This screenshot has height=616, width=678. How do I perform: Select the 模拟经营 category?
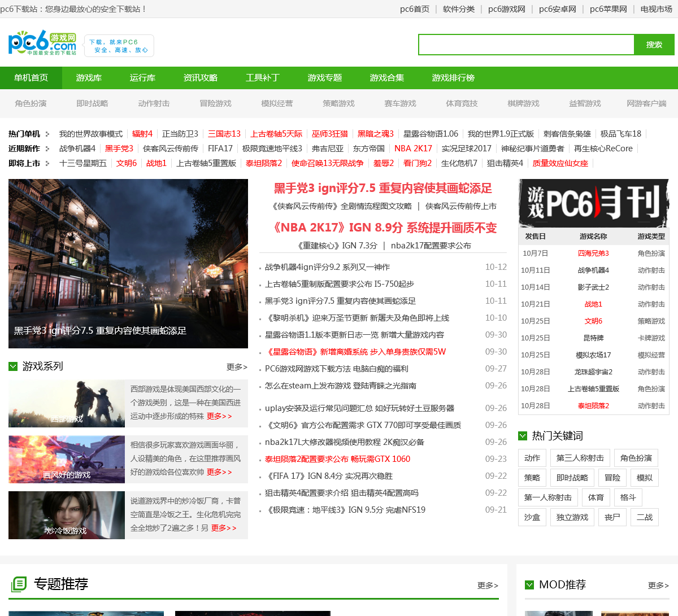pyautogui.click(x=277, y=103)
